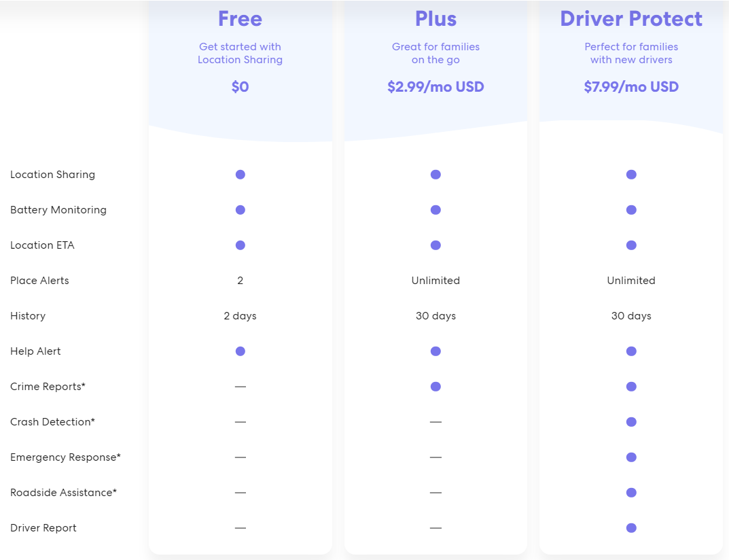Click the Free plan $0 price
The width and height of the screenshot is (729, 560).
(240, 87)
